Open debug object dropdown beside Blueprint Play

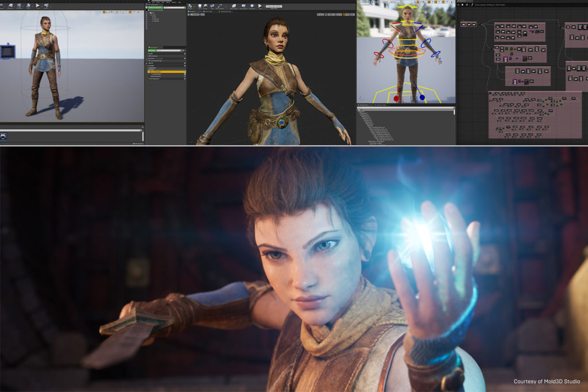(x=274, y=6)
